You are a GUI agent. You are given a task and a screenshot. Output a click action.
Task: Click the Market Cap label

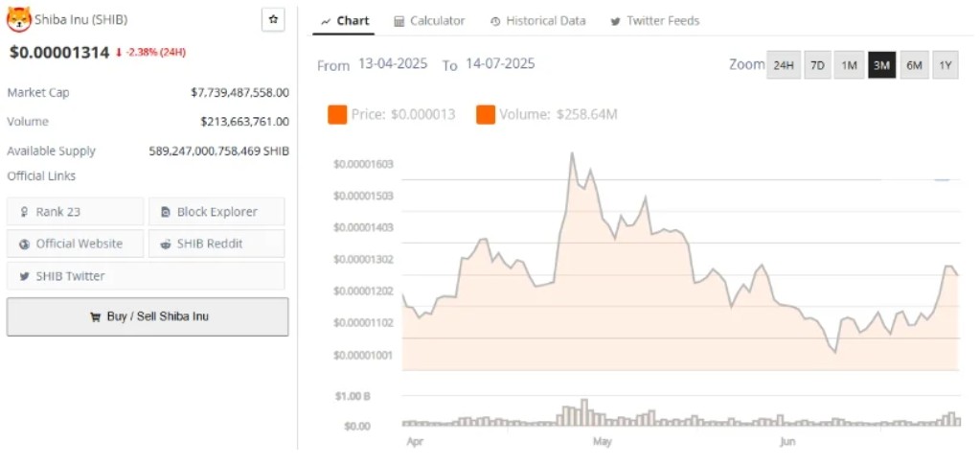click(x=38, y=93)
